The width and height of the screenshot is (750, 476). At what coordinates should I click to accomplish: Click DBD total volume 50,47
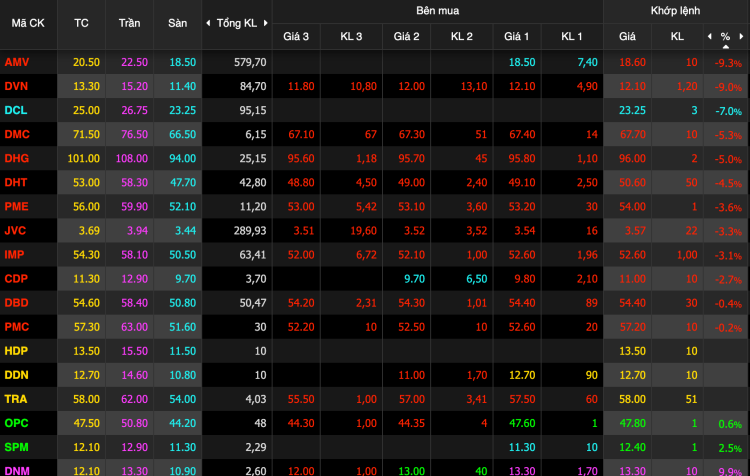253,303
